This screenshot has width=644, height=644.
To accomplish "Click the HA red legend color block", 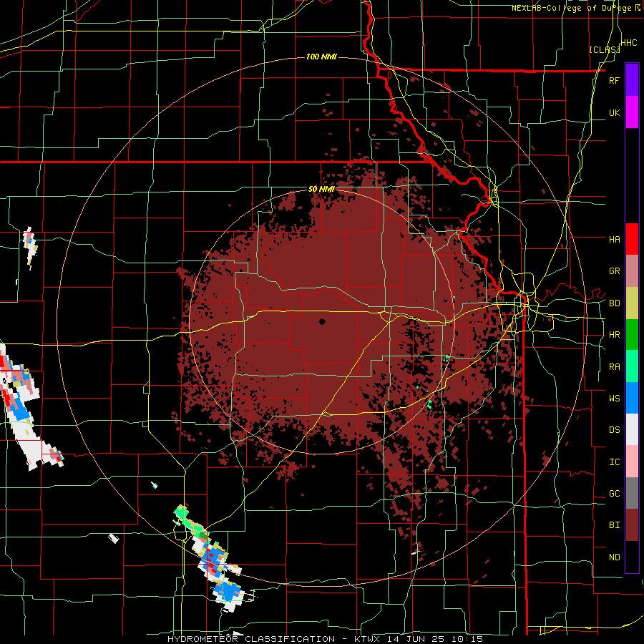I will coord(632,239).
